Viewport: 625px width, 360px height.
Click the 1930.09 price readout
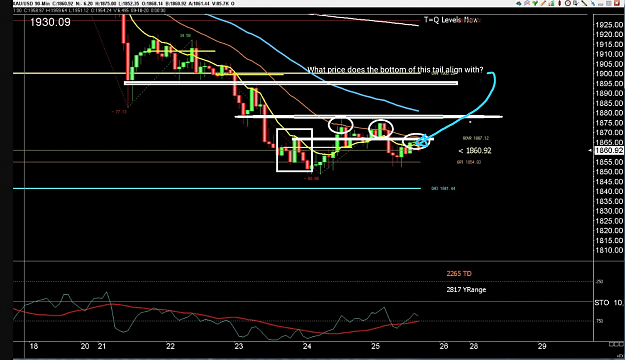(x=50, y=22)
